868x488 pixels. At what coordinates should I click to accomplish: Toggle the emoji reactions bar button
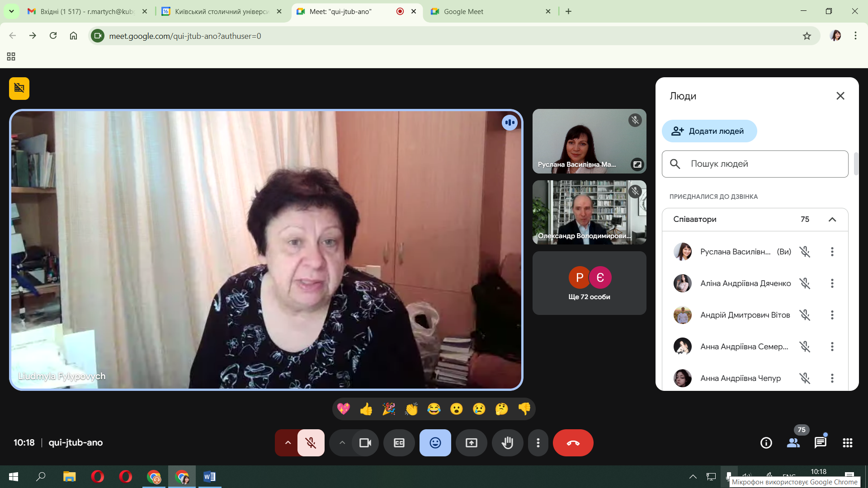435,443
